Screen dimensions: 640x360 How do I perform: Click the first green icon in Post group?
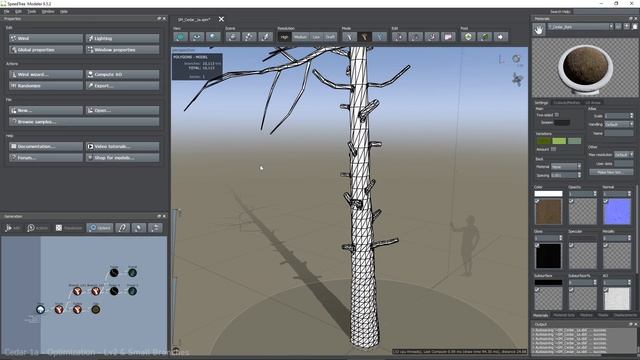pyautogui.click(x=468, y=37)
